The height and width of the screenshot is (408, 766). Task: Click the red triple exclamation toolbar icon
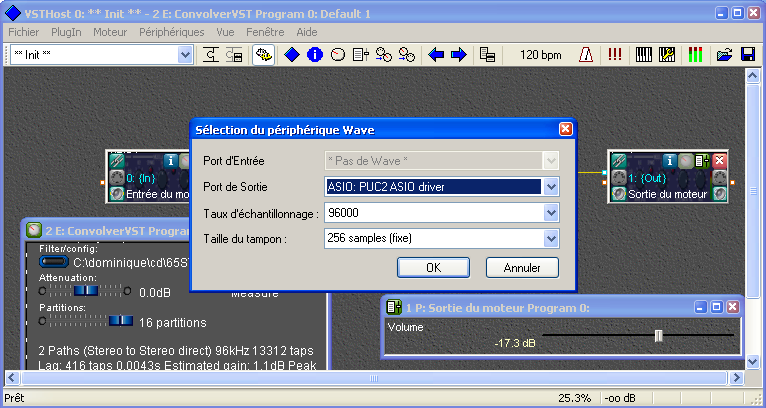click(x=615, y=55)
